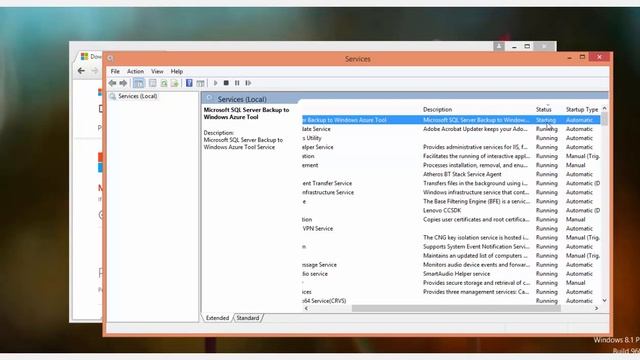Click the Restart Service icon
Image resolution: width=640 pixels, height=360 pixels.
248,83
